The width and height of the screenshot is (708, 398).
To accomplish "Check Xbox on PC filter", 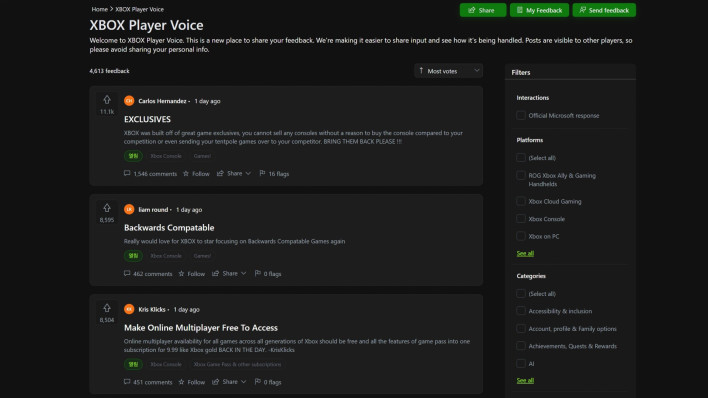I will point(521,236).
